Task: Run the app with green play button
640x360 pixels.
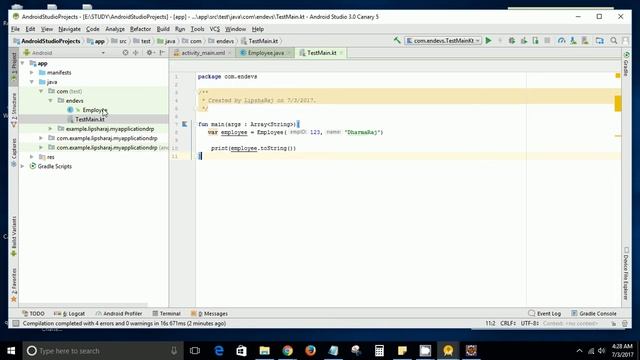Action: tap(488, 40)
